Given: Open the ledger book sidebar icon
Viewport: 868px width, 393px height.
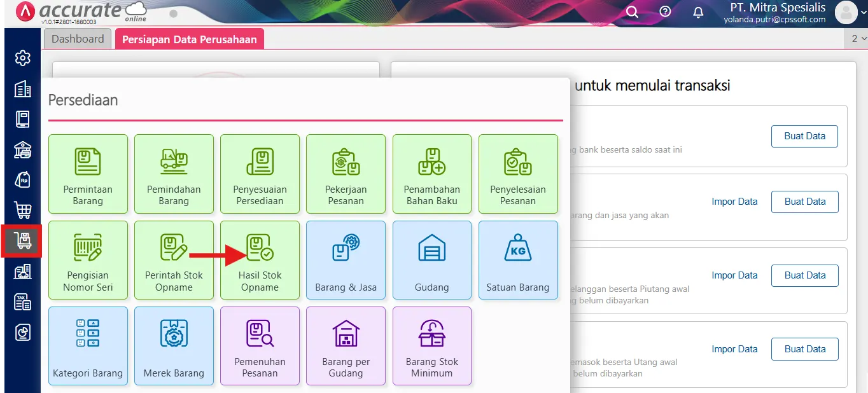Looking at the screenshot, I should 22,120.
